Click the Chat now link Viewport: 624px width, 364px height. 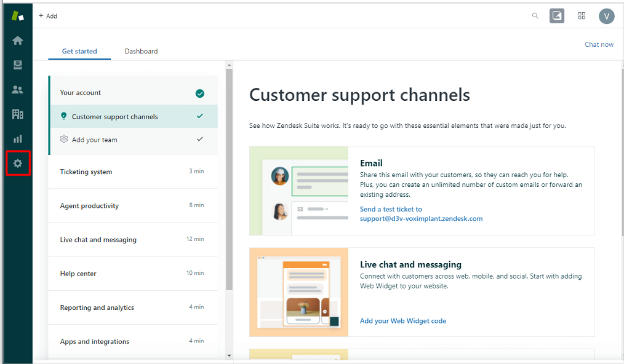[x=599, y=44]
